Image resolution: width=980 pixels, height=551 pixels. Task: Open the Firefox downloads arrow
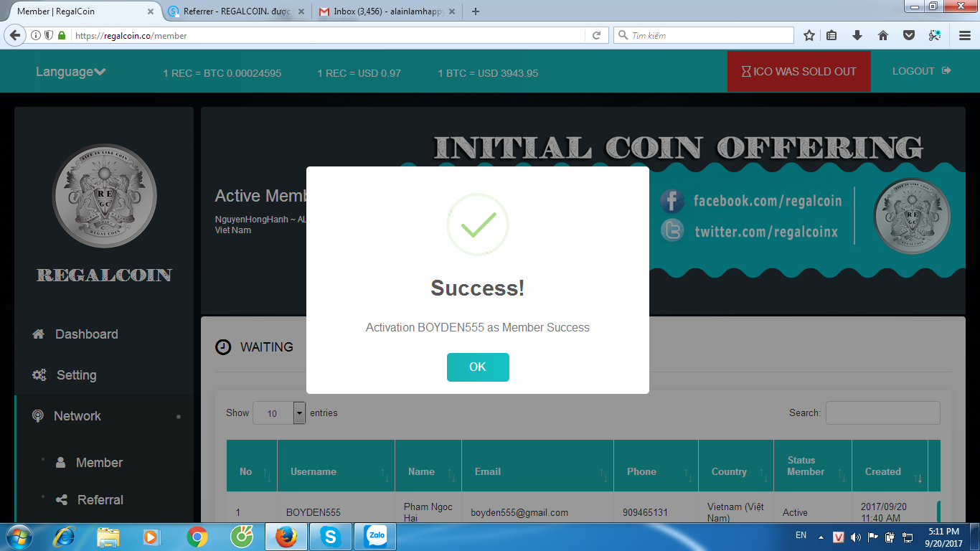click(857, 35)
